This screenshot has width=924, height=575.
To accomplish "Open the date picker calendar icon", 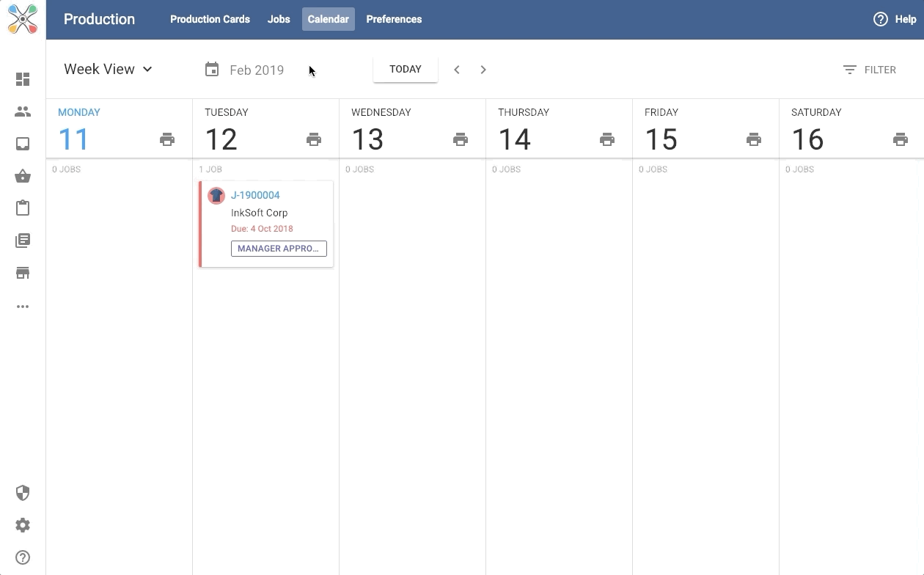I will click(212, 69).
